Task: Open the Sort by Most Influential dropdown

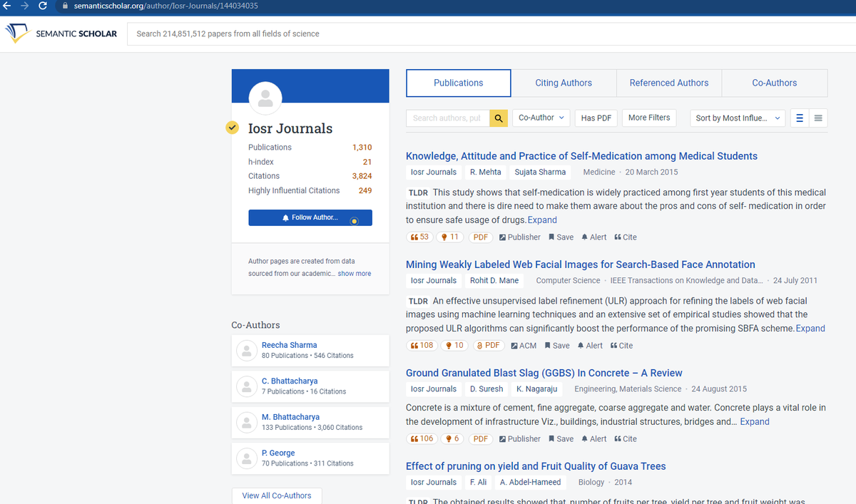Action: coord(738,118)
